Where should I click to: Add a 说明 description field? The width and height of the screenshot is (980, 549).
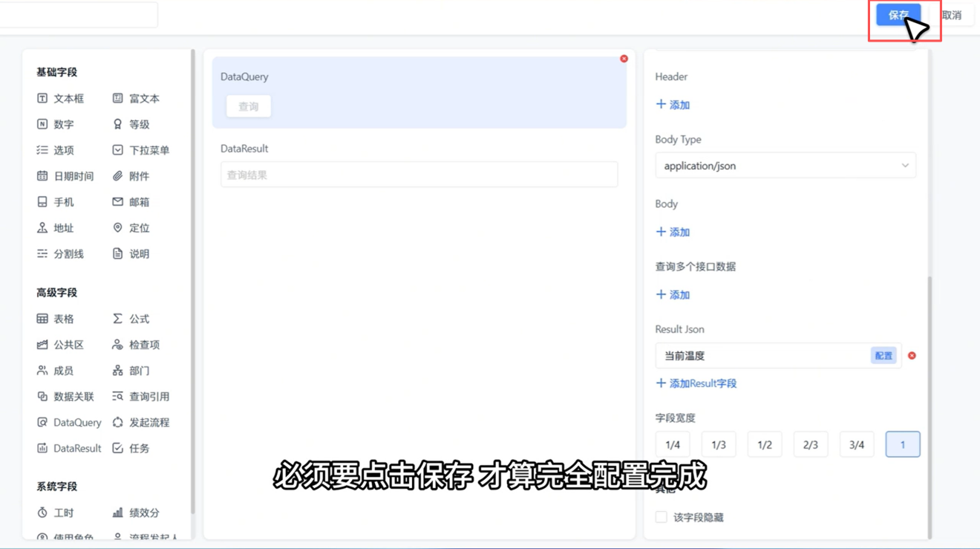click(x=131, y=254)
